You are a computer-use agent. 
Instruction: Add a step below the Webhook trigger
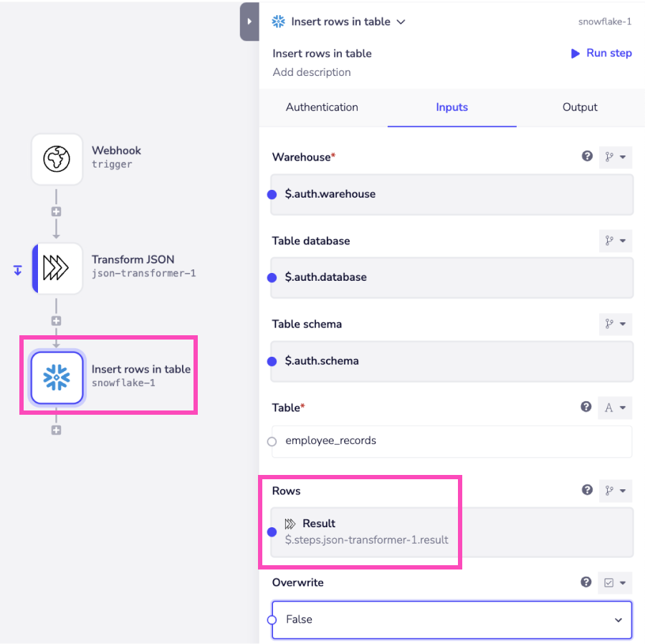point(56,212)
